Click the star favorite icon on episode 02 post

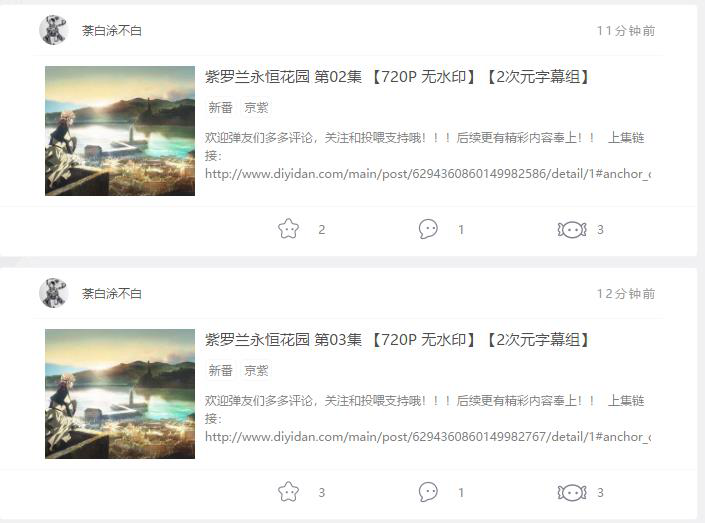click(288, 229)
